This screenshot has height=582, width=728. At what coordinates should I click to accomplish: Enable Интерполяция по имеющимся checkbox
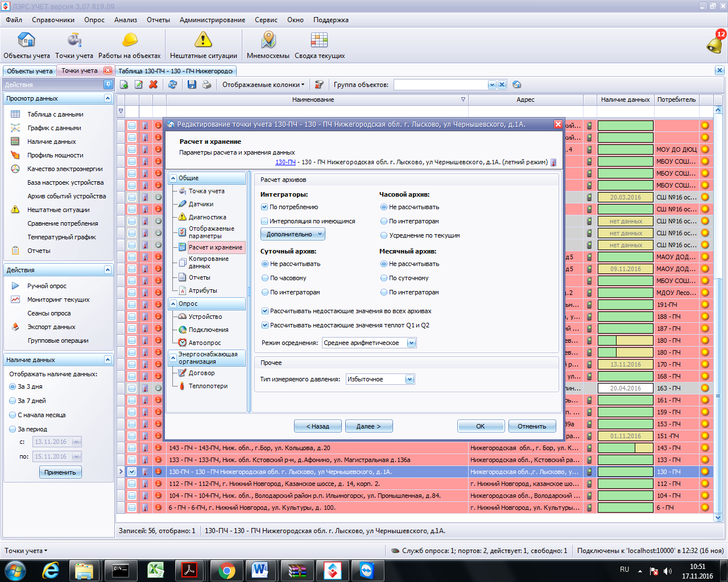tap(264, 222)
